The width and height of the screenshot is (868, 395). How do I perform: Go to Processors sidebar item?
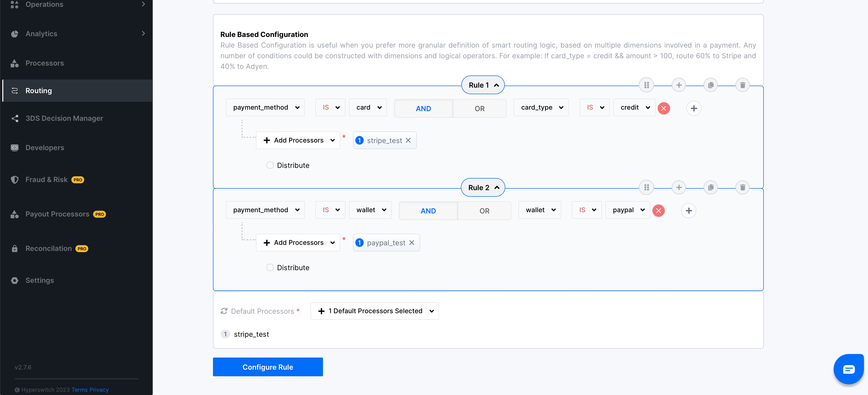coord(45,63)
